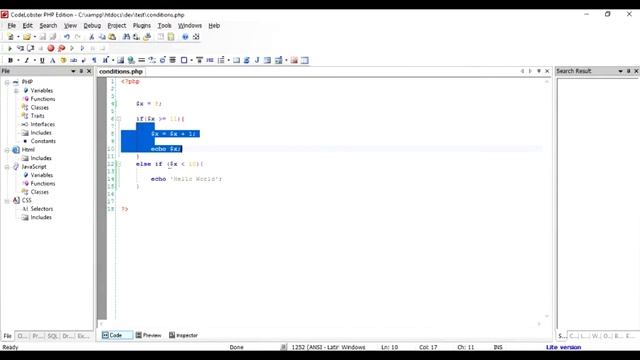640x360 pixels.
Task: Select Selectors under CSS
Action: pos(42,209)
